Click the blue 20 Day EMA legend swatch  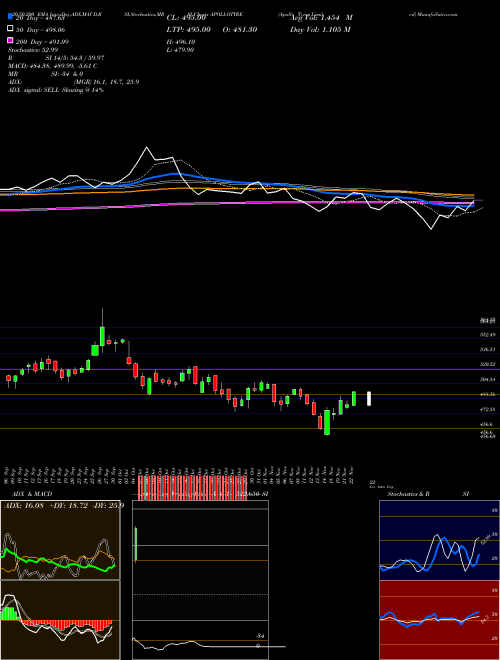click(11, 17)
